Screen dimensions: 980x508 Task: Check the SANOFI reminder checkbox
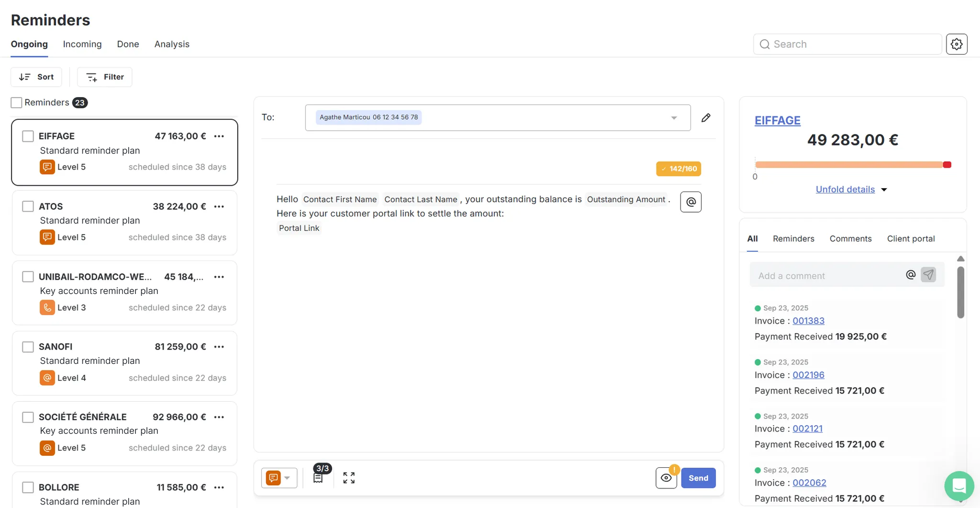pyautogui.click(x=28, y=347)
